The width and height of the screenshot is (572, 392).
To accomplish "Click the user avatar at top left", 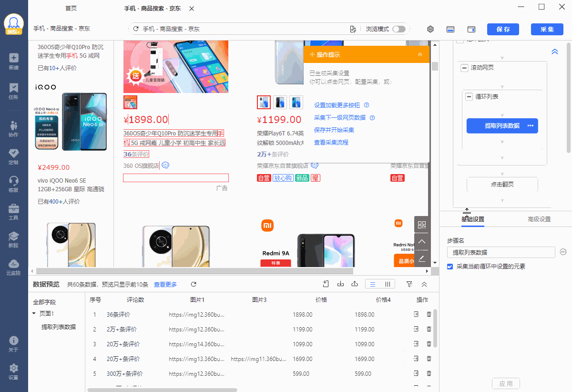I will point(14,24).
